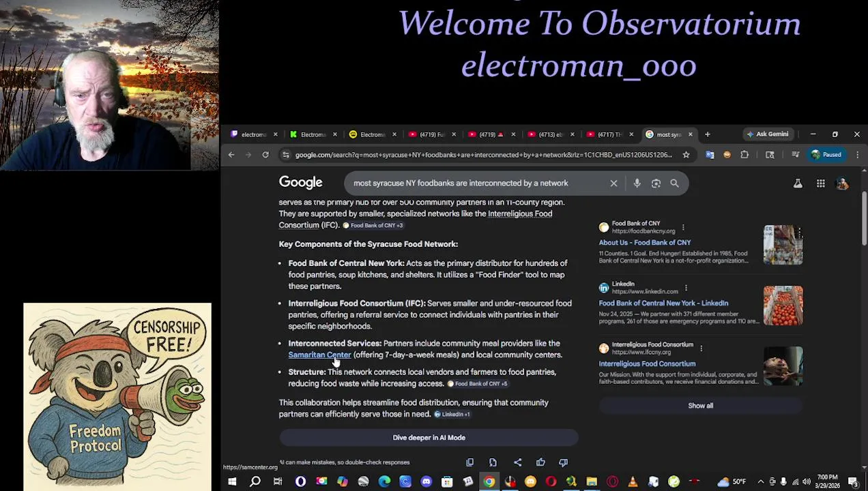The height and width of the screenshot is (491, 868).
Task: Click the Google logo
Action: tap(300, 182)
